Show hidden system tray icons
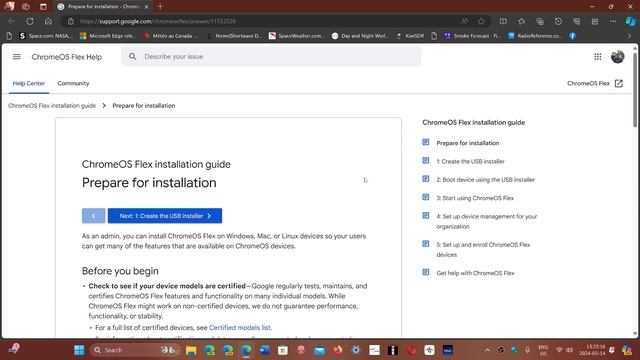This screenshot has height=360, width=640. pyautogui.click(x=487, y=350)
